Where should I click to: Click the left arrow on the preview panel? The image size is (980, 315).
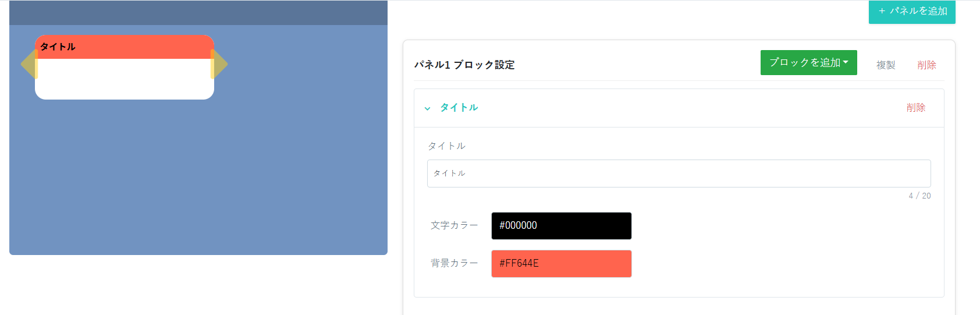28,64
